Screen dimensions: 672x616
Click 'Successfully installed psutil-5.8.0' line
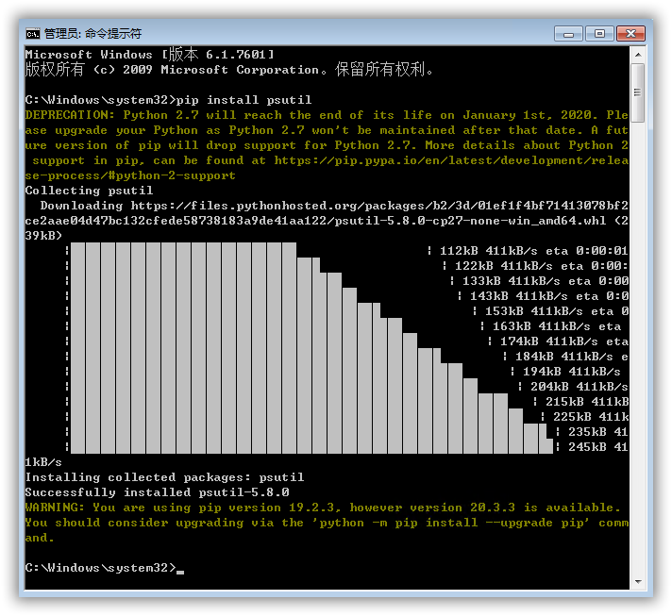click(158, 492)
